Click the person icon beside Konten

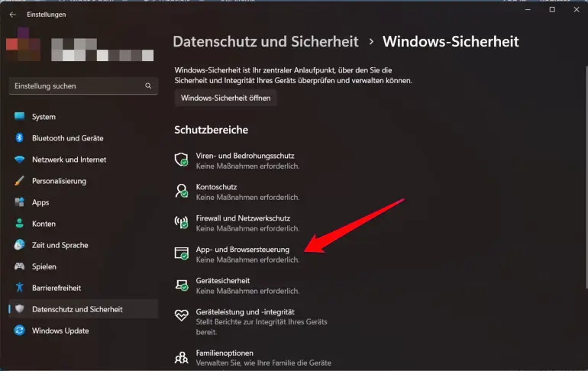[x=20, y=224]
